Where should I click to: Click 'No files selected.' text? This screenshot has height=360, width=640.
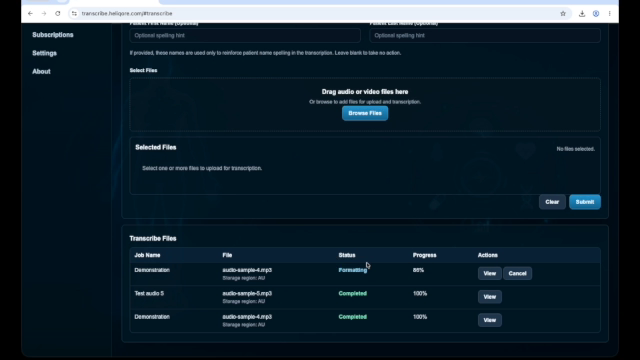[x=576, y=149]
